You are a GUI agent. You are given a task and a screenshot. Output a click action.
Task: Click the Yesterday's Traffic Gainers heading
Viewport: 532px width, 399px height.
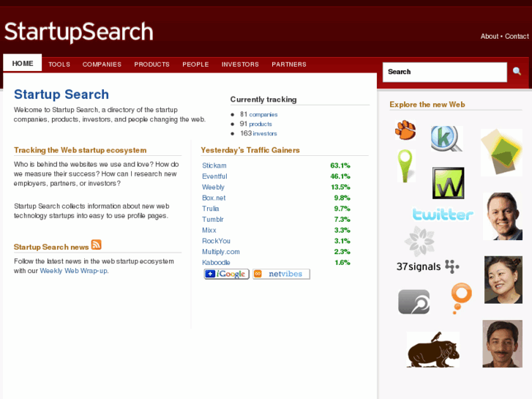(x=250, y=150)
